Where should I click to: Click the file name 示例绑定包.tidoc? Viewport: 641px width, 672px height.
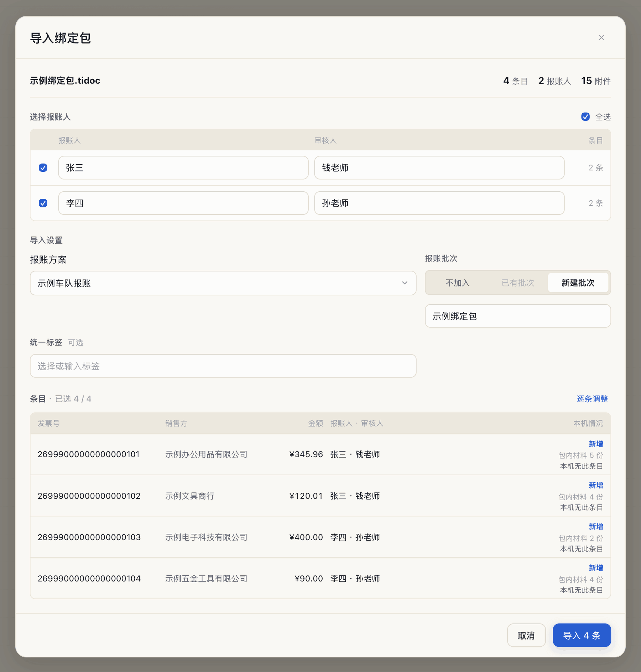tap(65, 81)
